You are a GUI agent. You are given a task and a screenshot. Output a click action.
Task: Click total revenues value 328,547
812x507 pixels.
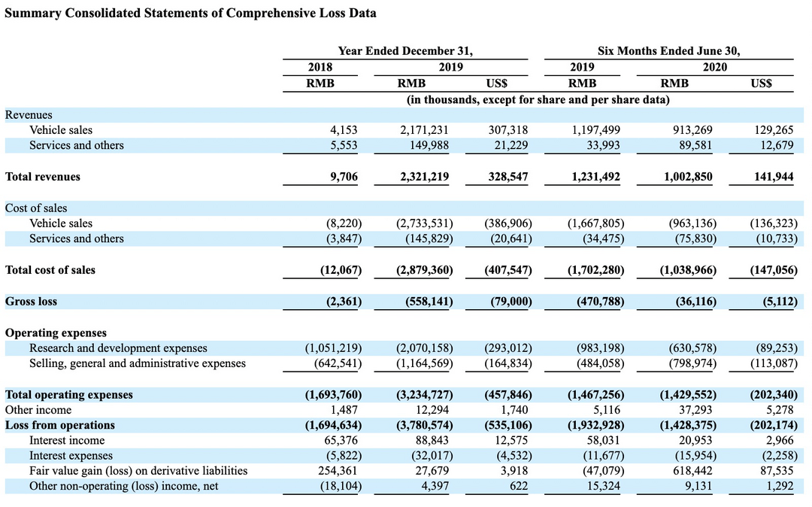[x=508, y=177]
